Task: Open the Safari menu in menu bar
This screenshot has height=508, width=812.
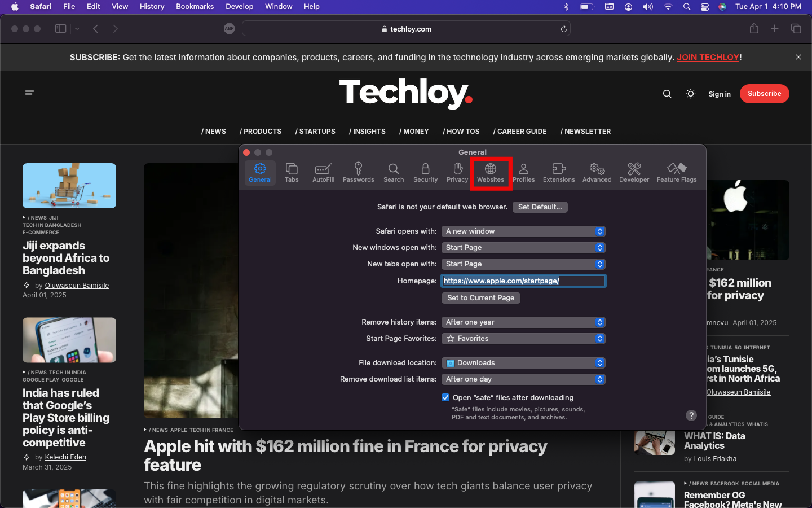Action: (41, 7)
